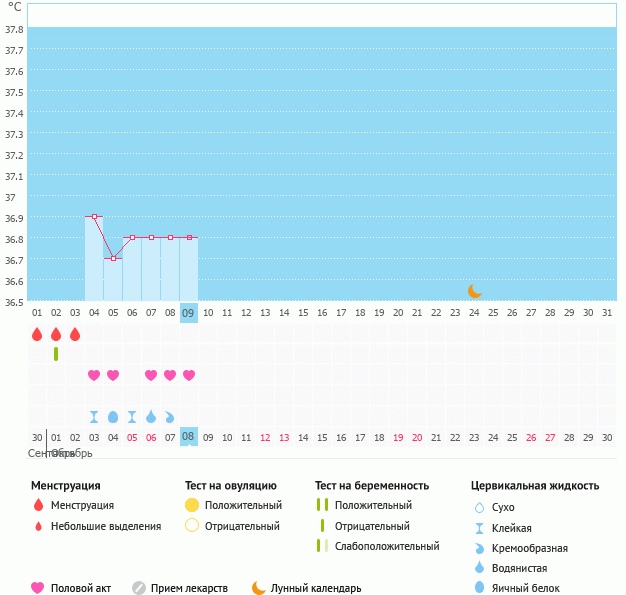Open the egg white fluid icon on cycle day 05
Image resolution: width=626 pixels, height=595 pixels.
point(113,416)
